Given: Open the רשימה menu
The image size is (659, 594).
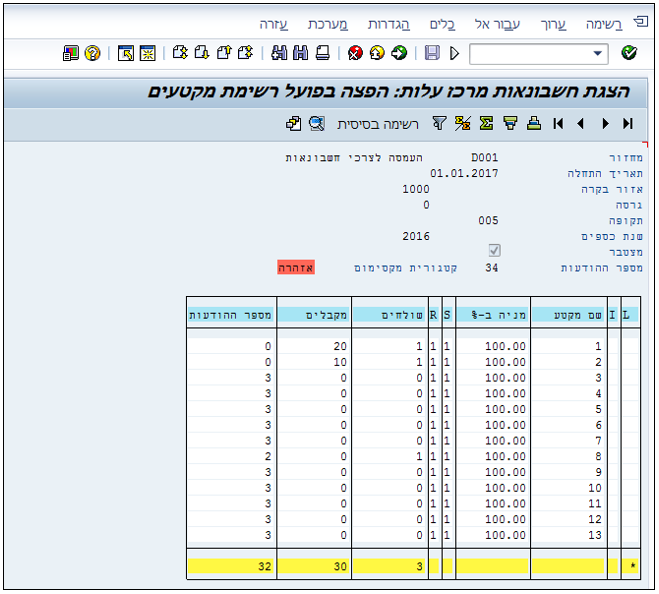Looking at the screenshot, I should pos(604,24).
